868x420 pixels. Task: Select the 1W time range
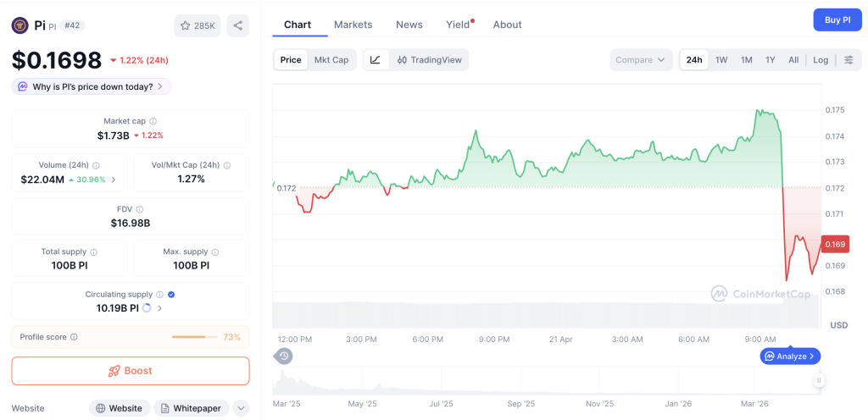[721, 60]
